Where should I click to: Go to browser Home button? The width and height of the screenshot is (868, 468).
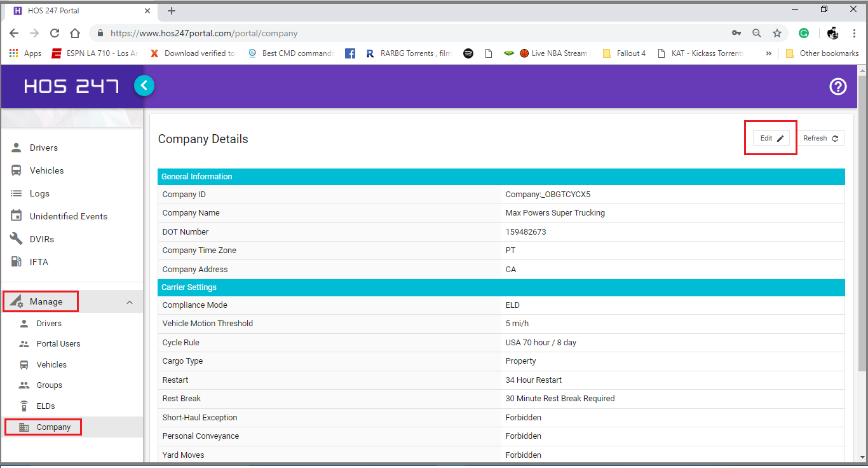pyautogui.click(x=75, y=33)
